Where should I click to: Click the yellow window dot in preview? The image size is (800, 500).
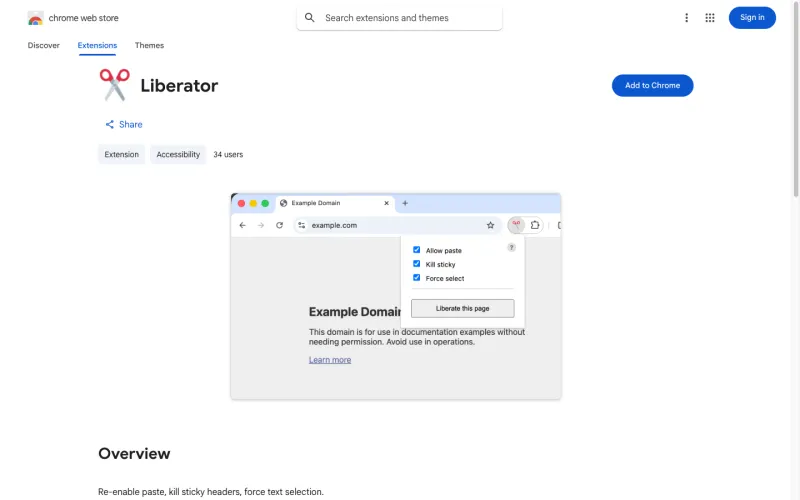(253, 203)
